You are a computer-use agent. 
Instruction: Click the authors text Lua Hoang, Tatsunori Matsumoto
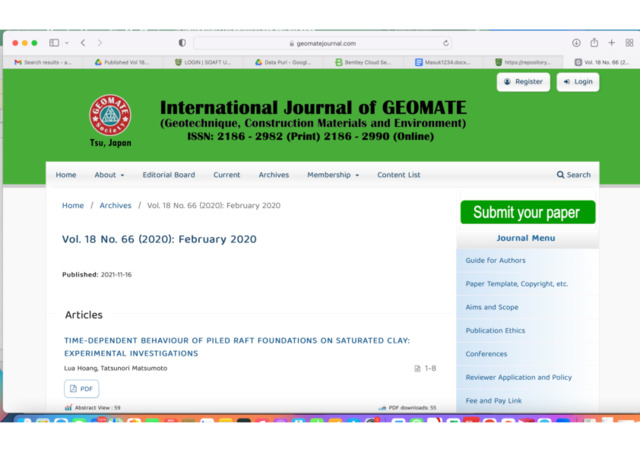click(x=116, y=368)
